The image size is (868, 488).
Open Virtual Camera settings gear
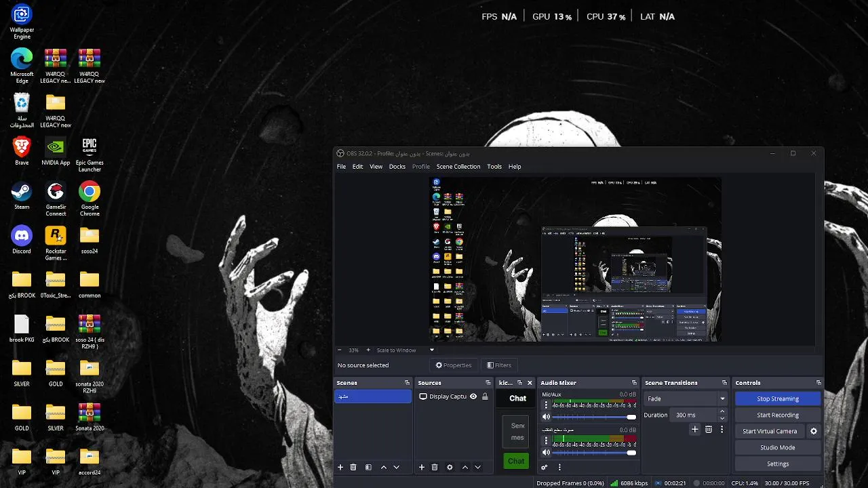coord(814,431)
